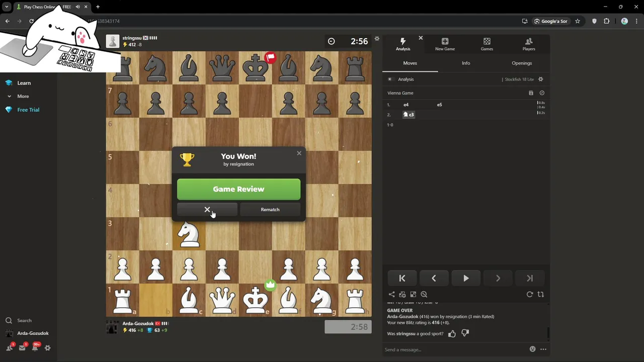Screen dimensions: 644x362
Task: Click the green Game Review button
Action: point(238,189)
